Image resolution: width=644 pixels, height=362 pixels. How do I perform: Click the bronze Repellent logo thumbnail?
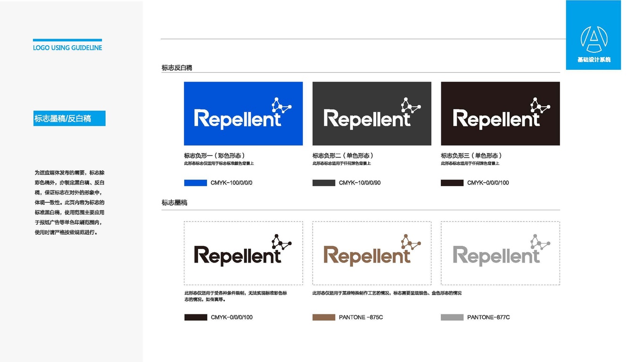[372, 253]
